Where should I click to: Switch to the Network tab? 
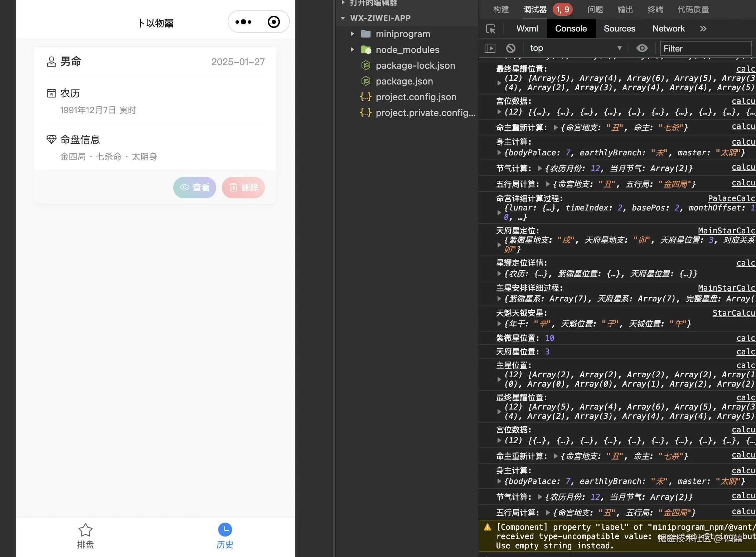[668, 29]
